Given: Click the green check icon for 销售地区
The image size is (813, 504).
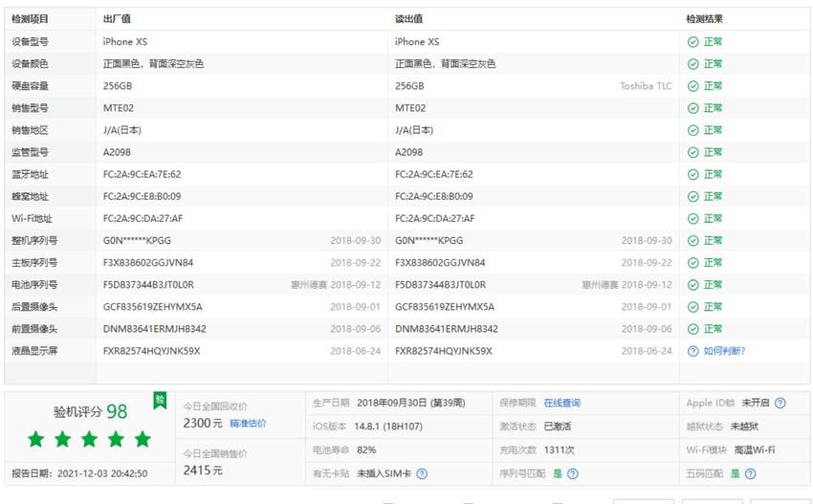Looking at the screenshot, I should (692, 130).
